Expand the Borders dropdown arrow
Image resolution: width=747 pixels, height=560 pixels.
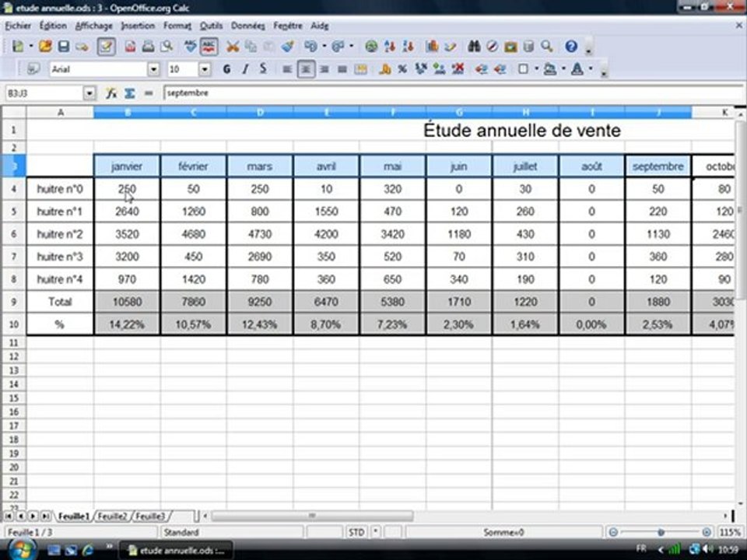click(536, 69)
